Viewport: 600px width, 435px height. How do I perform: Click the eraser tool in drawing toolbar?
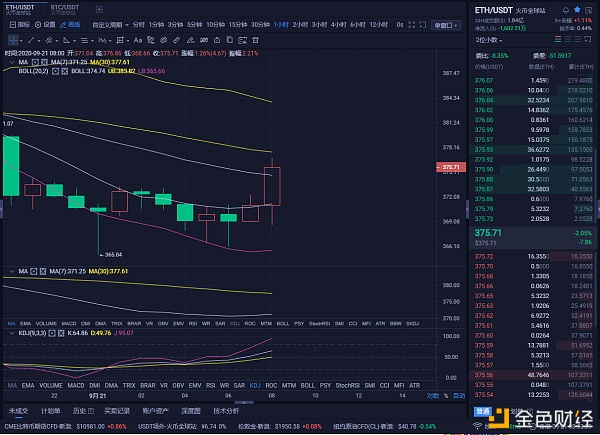[190, 40]
